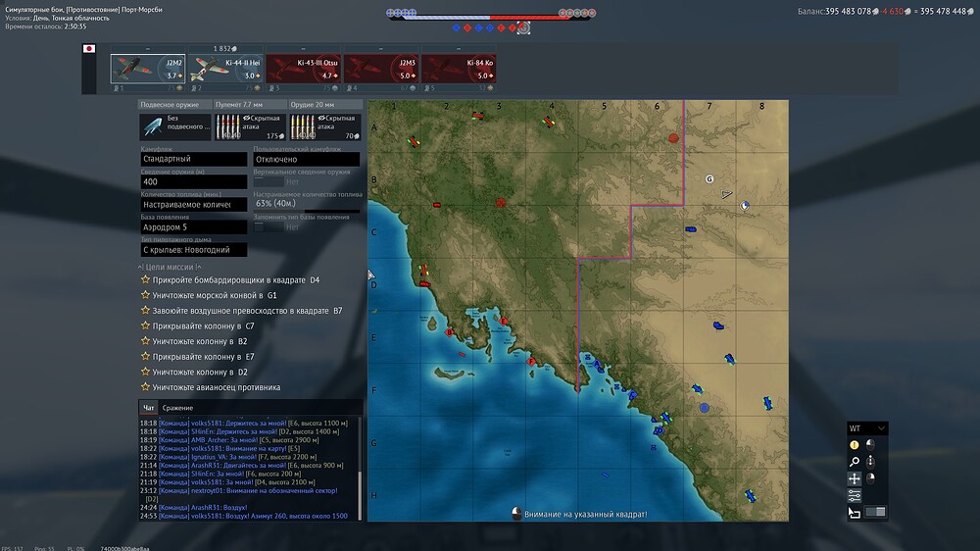Click red capture point 'E' on coast
The height and width of the screenshot is (551, 980).
[504, 322]
